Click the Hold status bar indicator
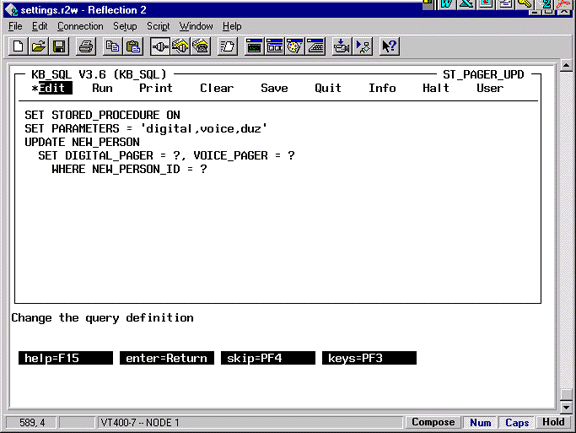576x433 pixels. coord(554,422)
